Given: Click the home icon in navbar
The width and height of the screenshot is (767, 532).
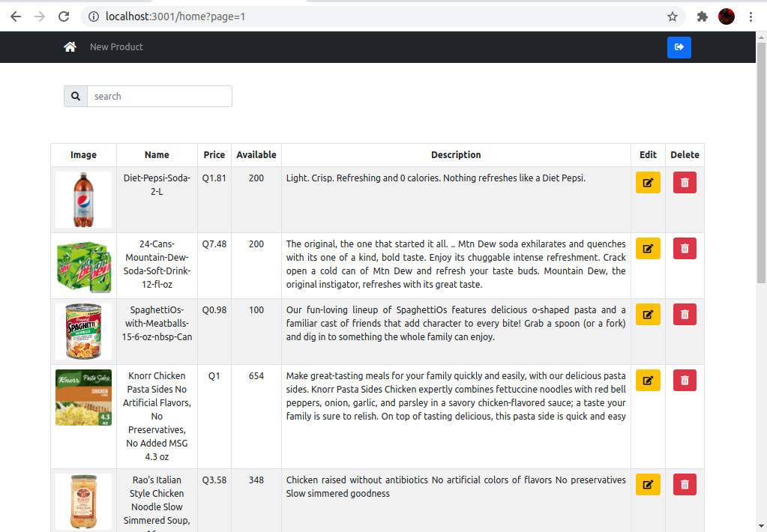Looking at the screenshot, I should [x=70, y=47].
